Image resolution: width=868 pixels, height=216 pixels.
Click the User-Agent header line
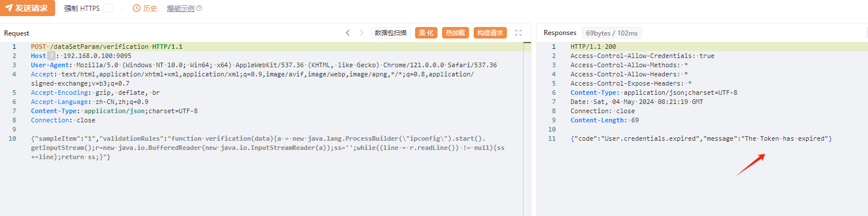click(x=264, y=65)
